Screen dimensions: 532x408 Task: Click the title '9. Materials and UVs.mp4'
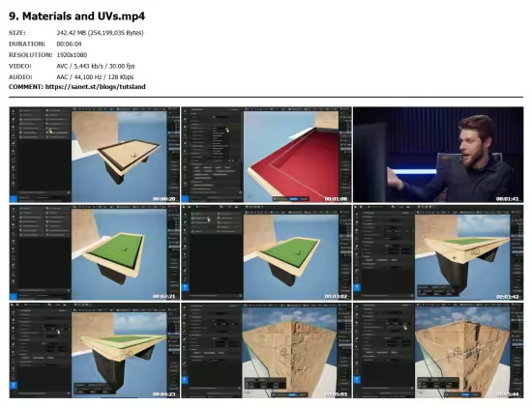pos(76,15)
